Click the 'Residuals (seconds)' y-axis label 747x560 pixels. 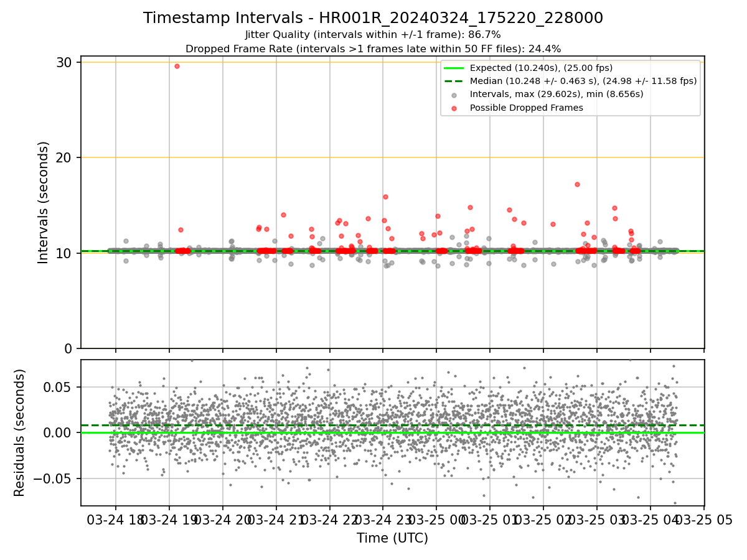click(20, 432)
